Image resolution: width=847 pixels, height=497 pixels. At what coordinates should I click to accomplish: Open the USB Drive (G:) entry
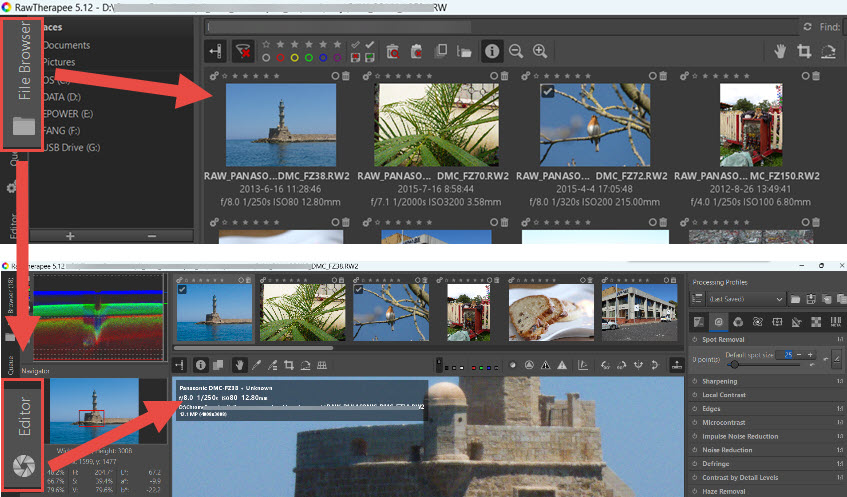(x=71, y=147)
